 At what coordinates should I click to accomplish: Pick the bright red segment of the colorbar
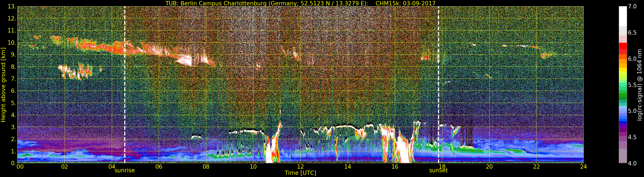(x=623, y=46)
